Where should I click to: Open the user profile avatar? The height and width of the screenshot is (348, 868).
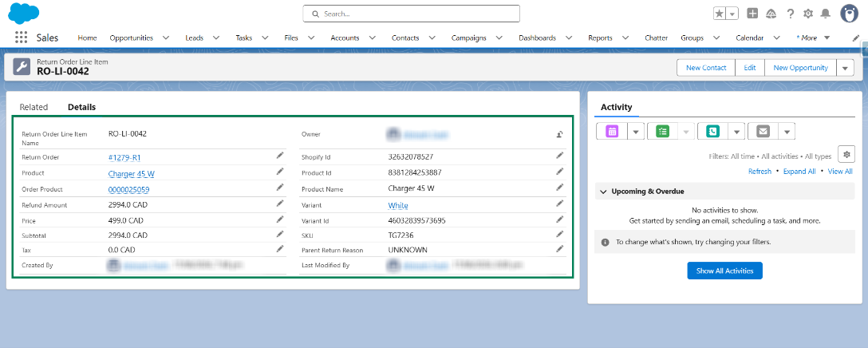(850, 14)
